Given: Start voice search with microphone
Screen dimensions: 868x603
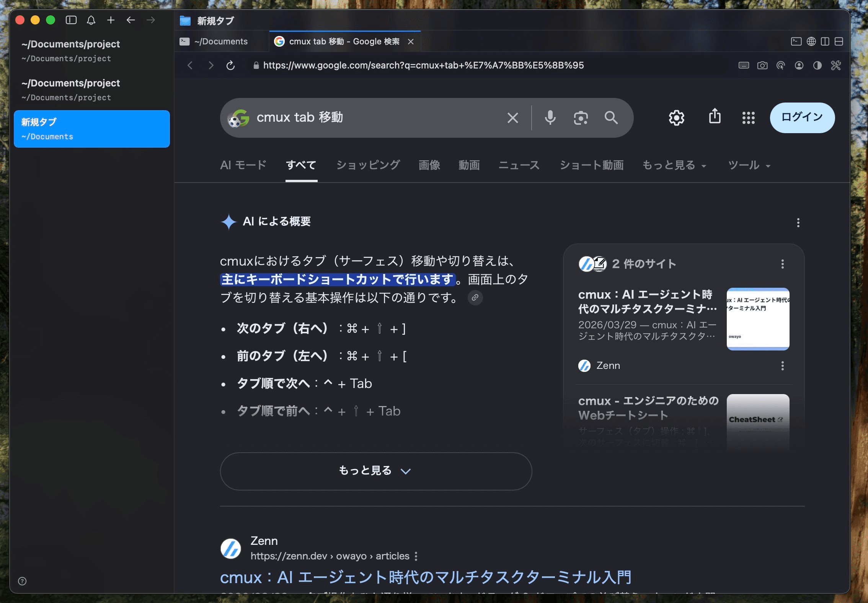Looking at the screenshot, I should click(550, 118).
